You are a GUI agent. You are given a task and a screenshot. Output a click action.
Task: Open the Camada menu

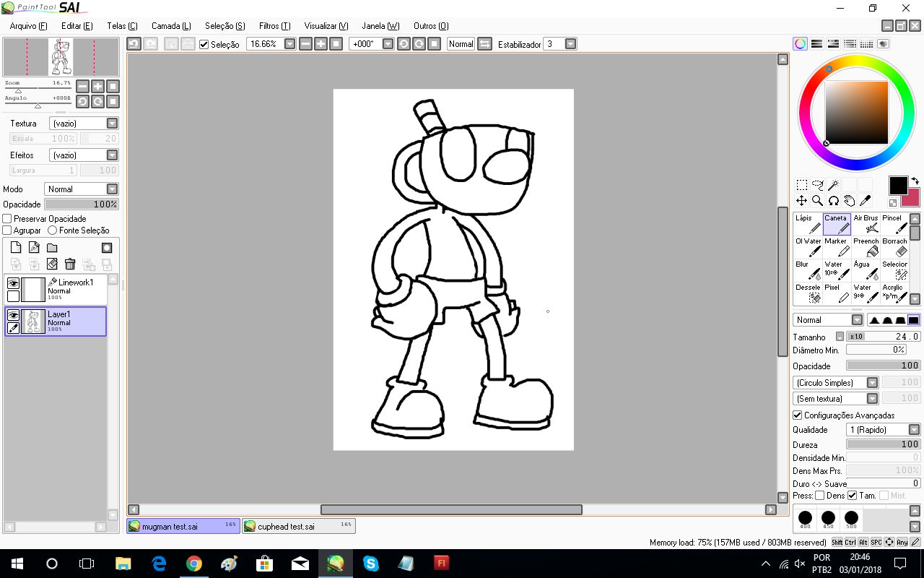click(x=171, y=26)
